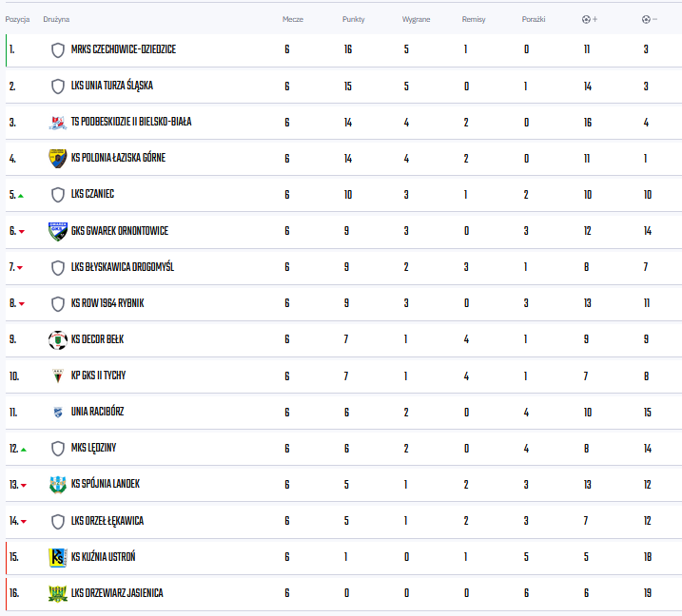The width and height of the screenshot is (682, 616).
Task: Open the KS Spójnia Landek crest
Action: pos(57,485)
